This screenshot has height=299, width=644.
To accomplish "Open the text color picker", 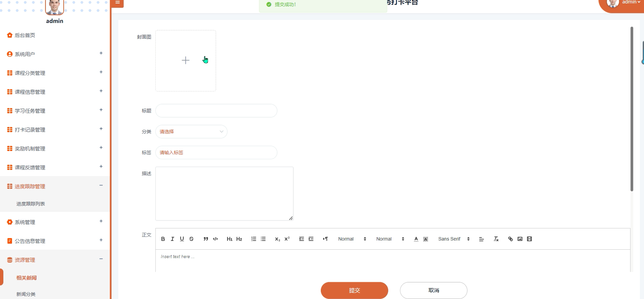I will (416, 239).
